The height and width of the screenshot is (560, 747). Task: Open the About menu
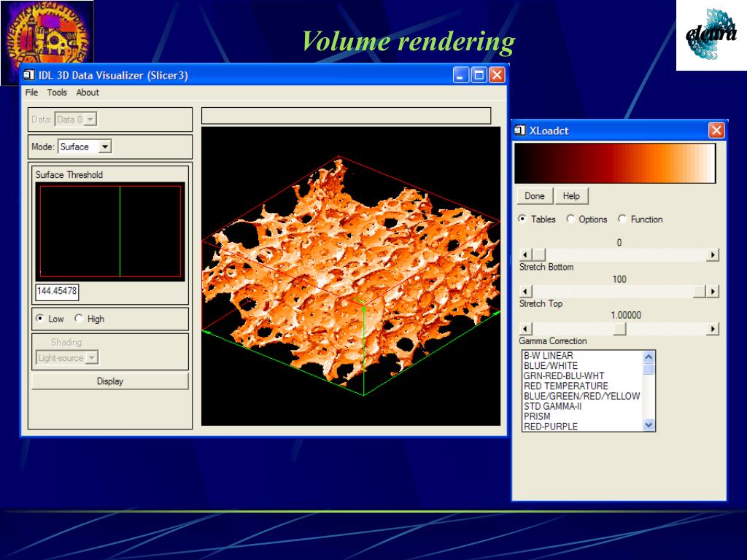(x=88, y=93)
